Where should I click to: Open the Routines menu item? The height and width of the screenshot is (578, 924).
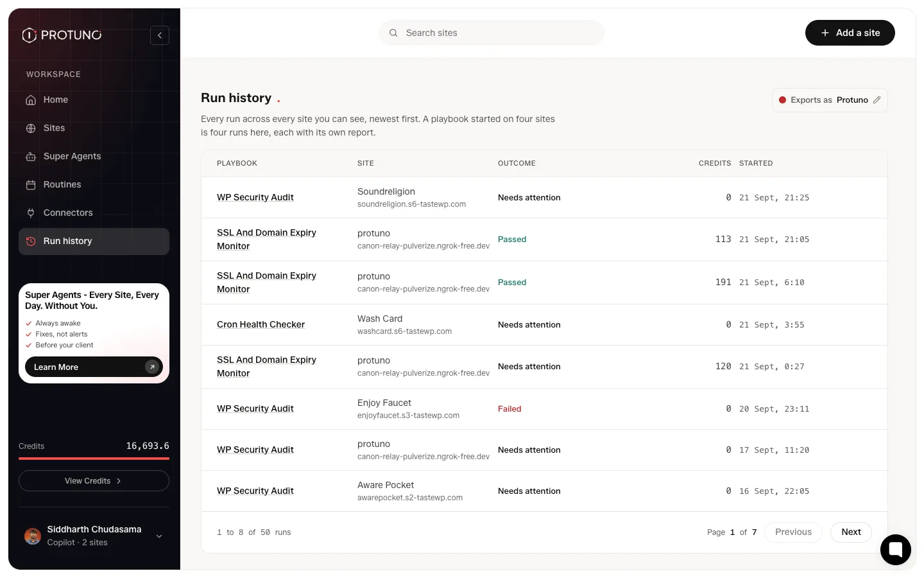point(94,185)
